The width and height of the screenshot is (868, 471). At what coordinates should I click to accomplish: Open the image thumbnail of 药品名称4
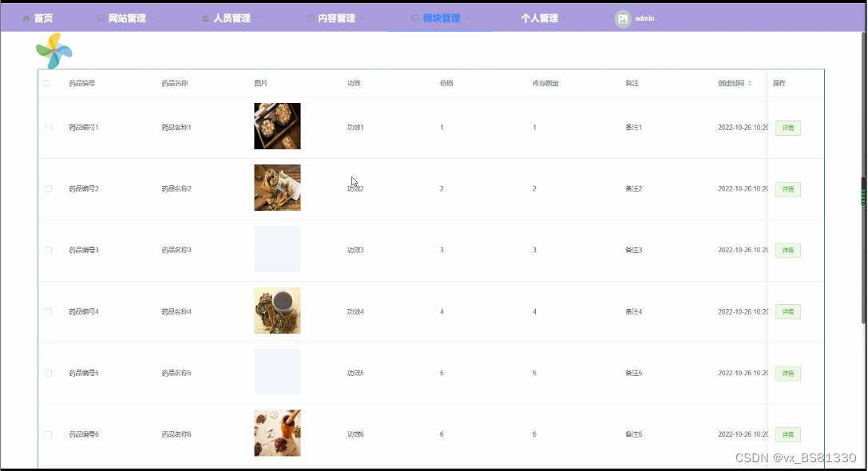[x=277, y=311]
